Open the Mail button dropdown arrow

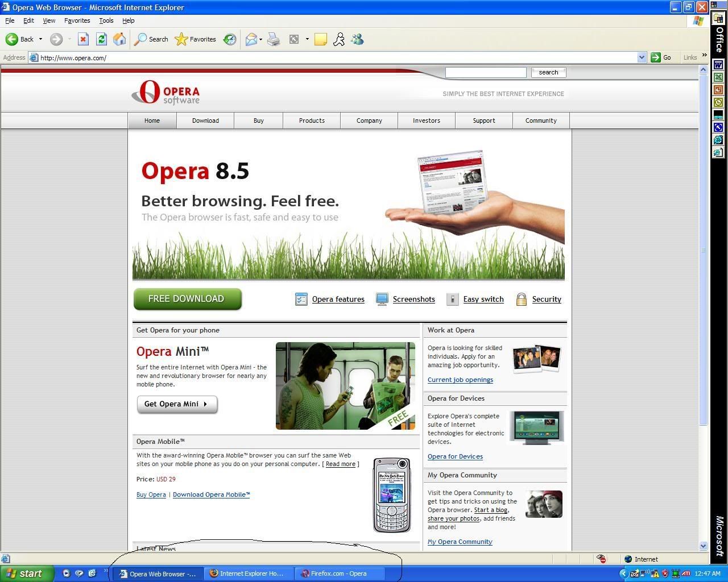[260, 39]
